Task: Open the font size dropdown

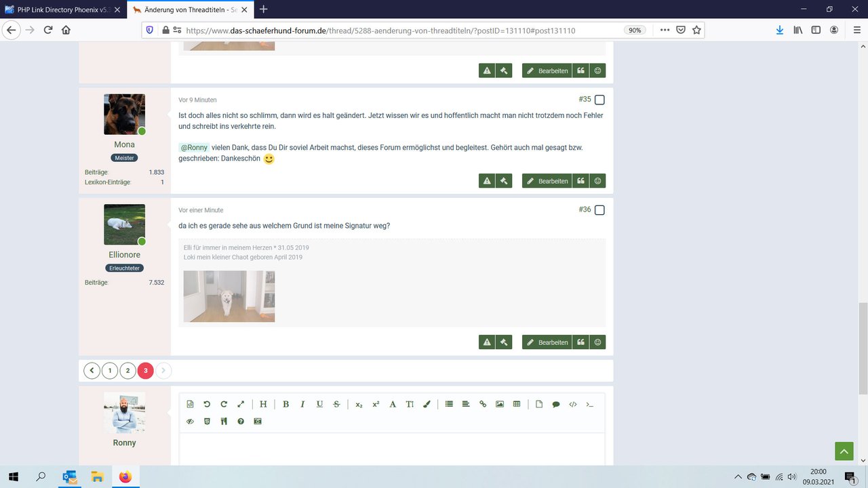Action: 410,405
